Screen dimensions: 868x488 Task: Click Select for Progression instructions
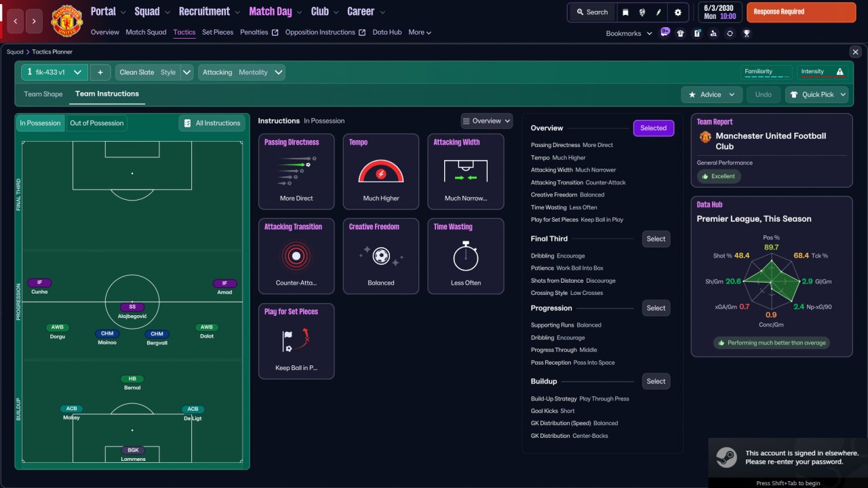point(656,308)
